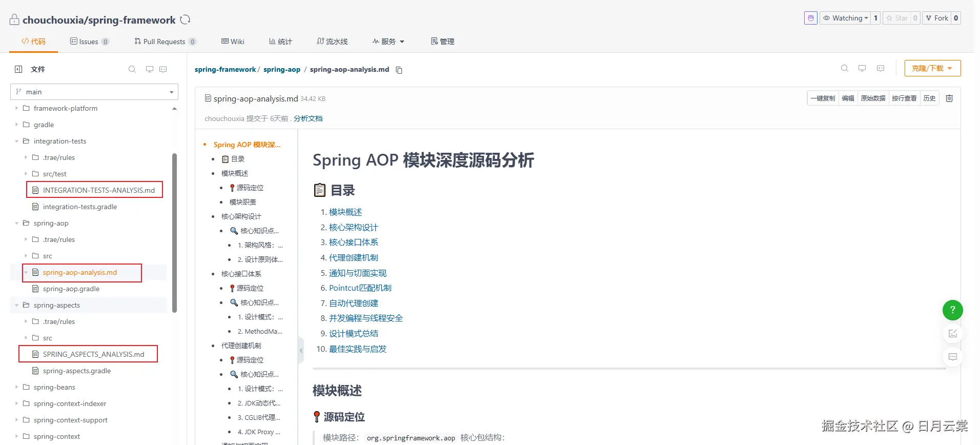Click the monitor icon above the file view

862,68
